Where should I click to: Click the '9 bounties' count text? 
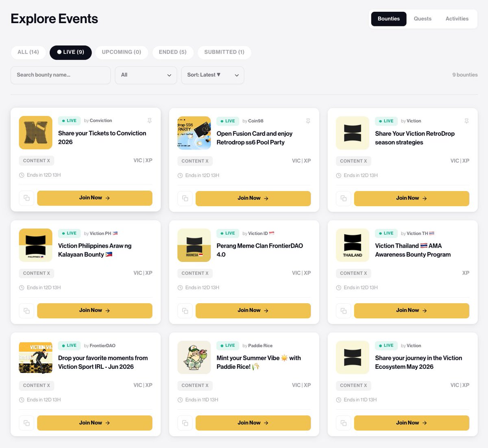click(x=465, y=75)
